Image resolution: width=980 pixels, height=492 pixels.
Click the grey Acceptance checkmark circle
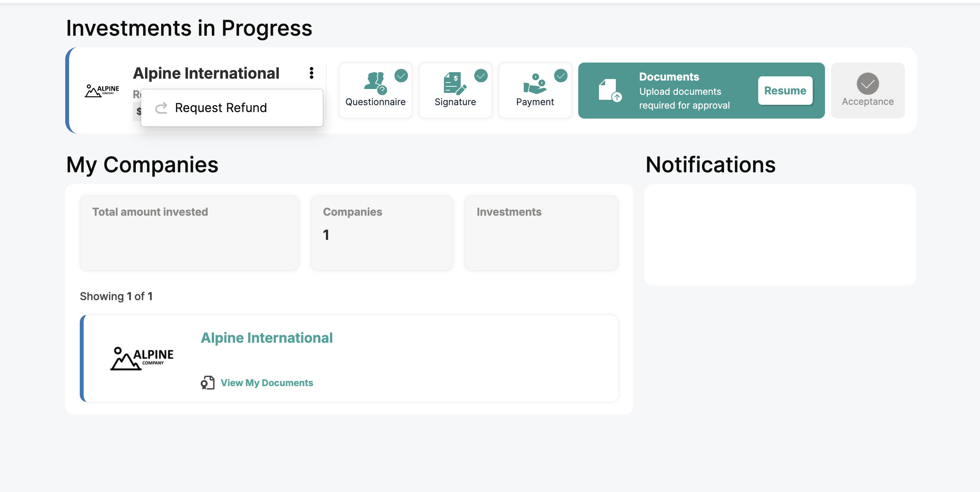coord(868,84)
